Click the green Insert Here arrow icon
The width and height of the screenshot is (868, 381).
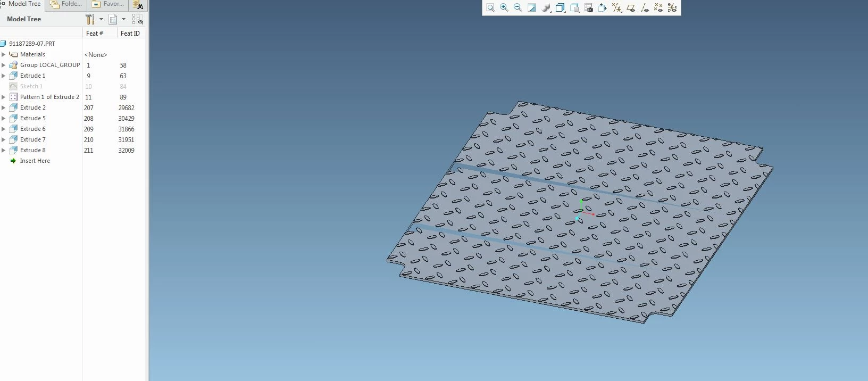pos(13,161)
